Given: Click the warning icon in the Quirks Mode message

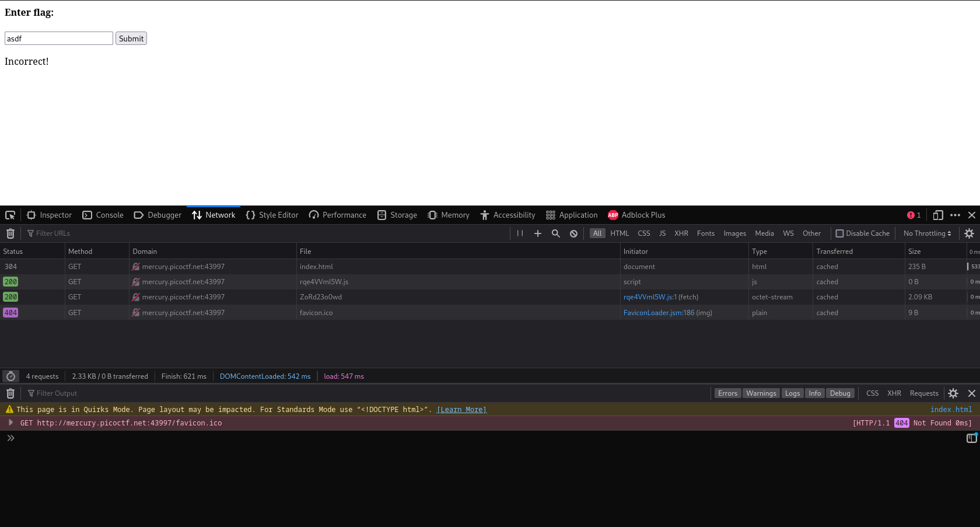Looking at the screenshot, I should 9,409.
